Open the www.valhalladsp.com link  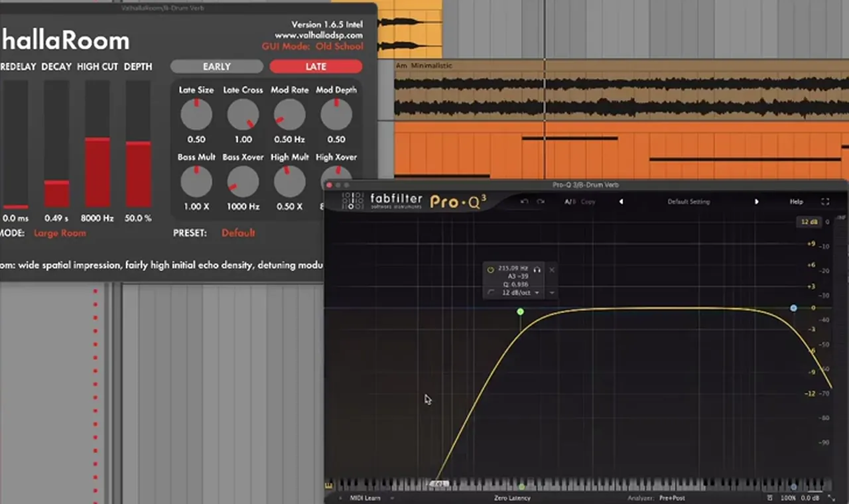pyautogui.click(x=319, y=35)
